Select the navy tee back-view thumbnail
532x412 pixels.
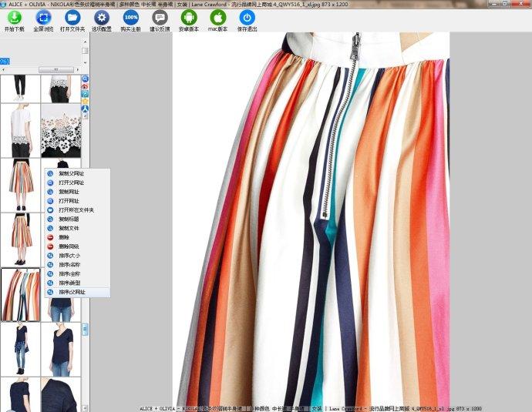click(x=20, y=395)
